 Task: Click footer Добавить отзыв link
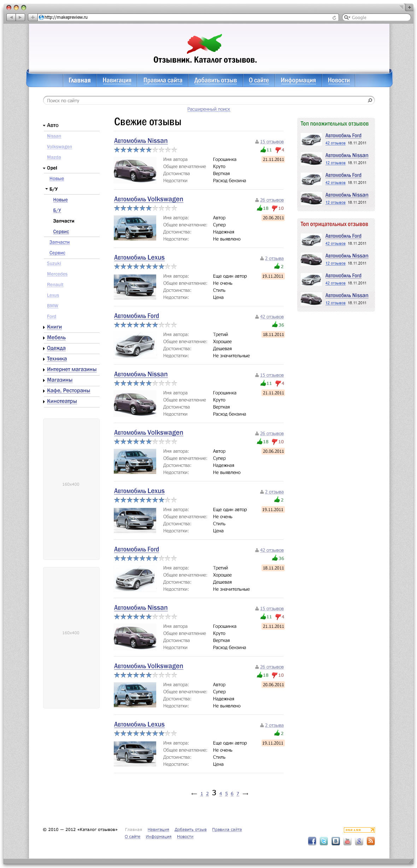(x=190, y=829)
